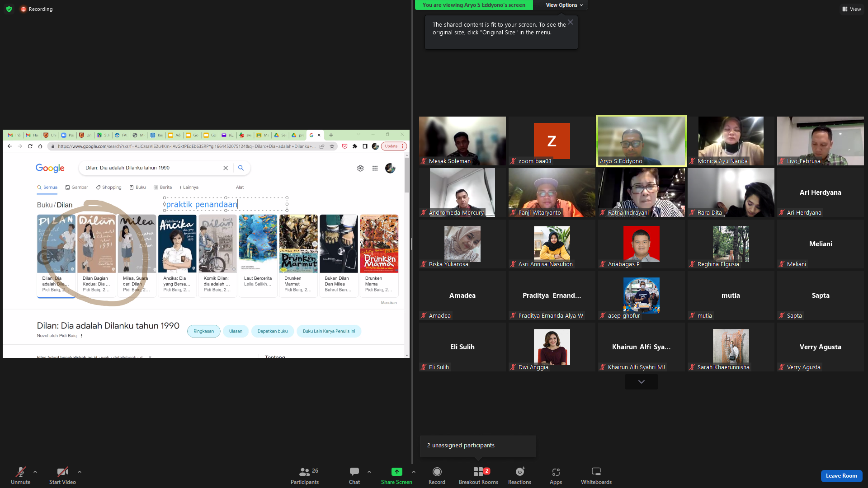
Task: Open the Apps icon
Action: (556, 472)
